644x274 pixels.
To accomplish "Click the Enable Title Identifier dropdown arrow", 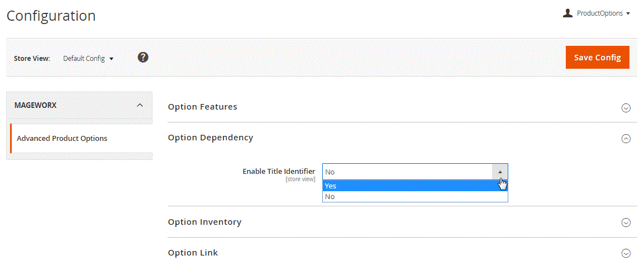I will [500, 172].
